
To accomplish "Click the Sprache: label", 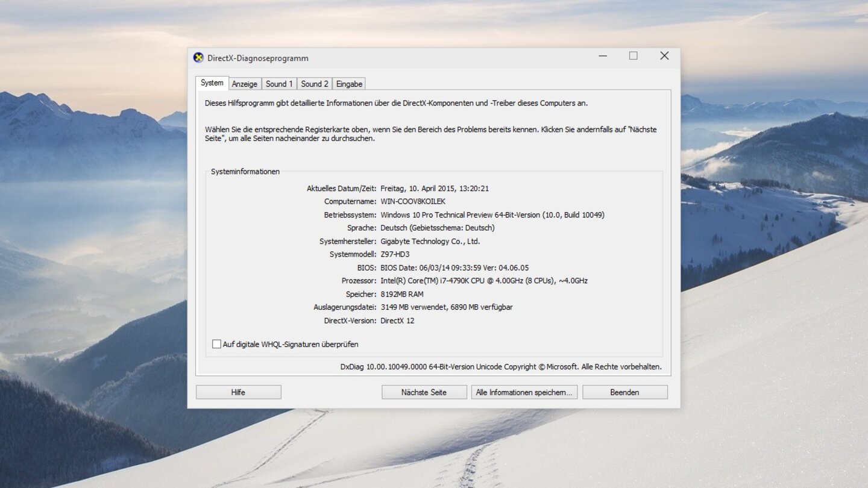I will pyautogui.click(x=362, y=228).
